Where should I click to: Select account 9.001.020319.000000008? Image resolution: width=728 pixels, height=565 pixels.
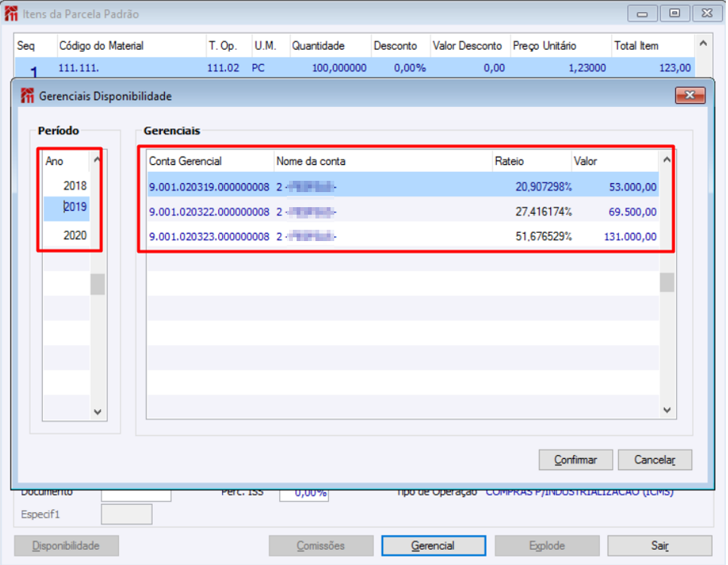pos(209,187)
